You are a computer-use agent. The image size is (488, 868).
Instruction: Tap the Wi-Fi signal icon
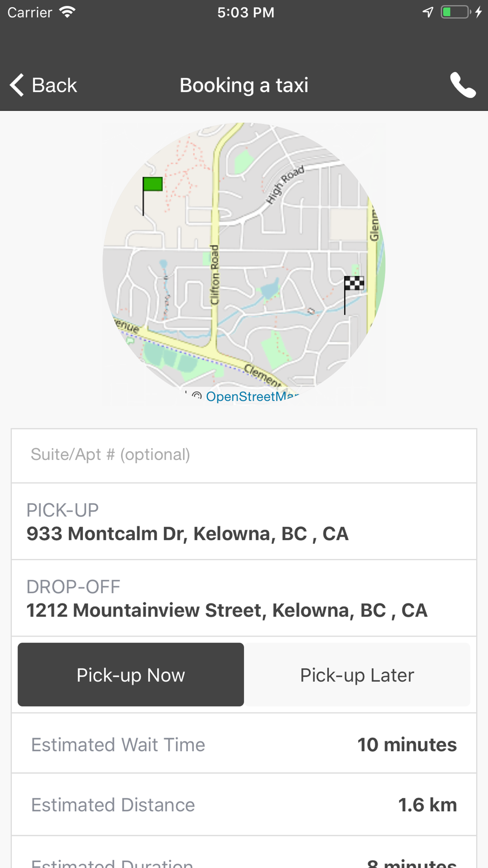click(x=67, y=12)
